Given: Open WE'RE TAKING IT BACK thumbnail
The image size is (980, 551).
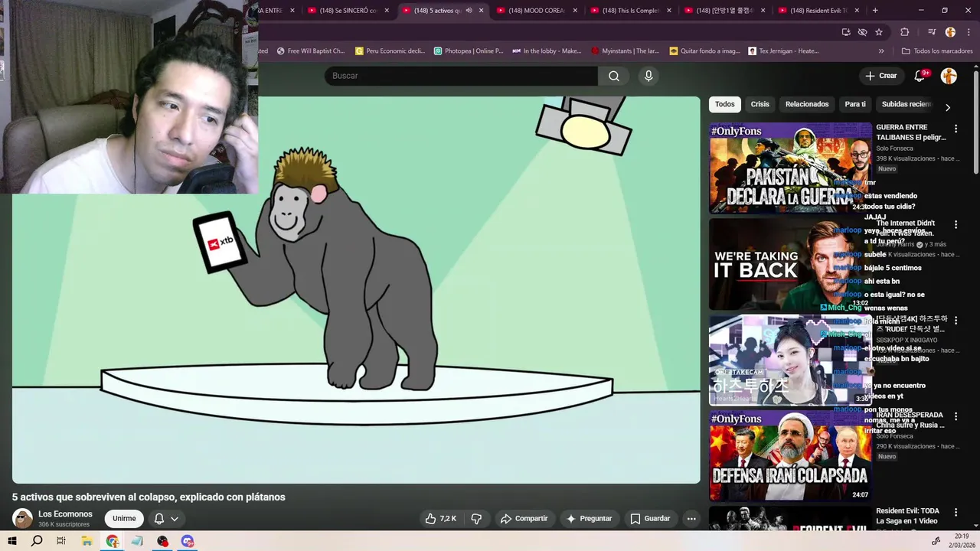Looking at the screenshot, I should coord(790,264).
